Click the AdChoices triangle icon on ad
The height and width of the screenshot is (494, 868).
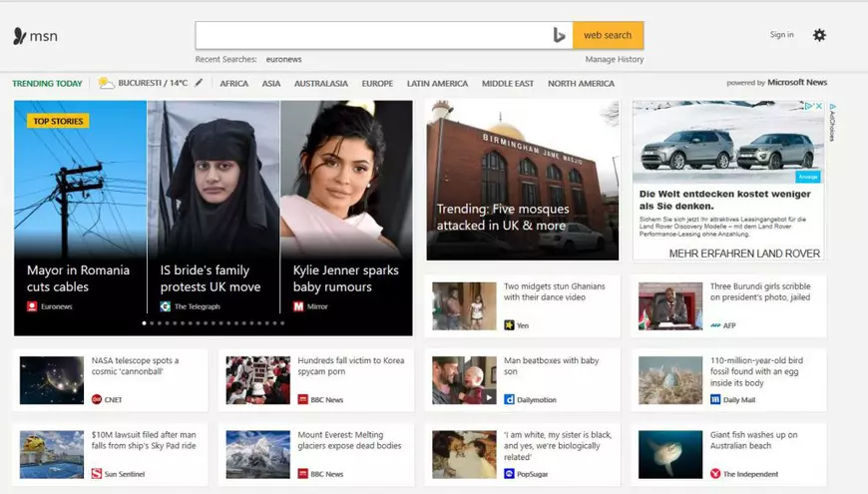(x=809, y=106)
